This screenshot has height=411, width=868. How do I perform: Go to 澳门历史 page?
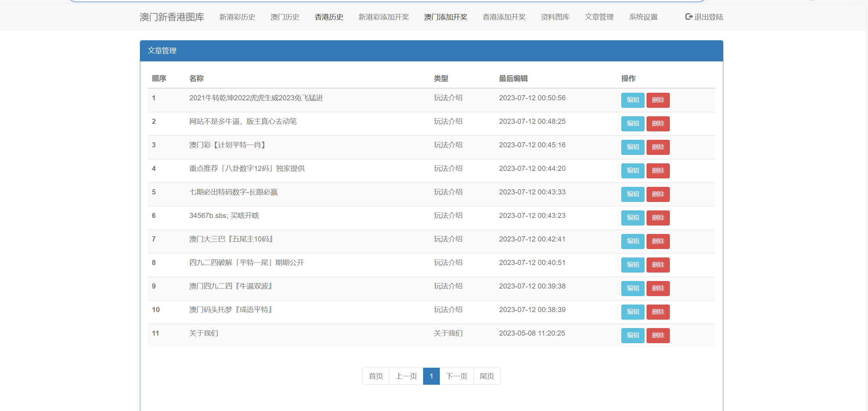tap(285, 17)
